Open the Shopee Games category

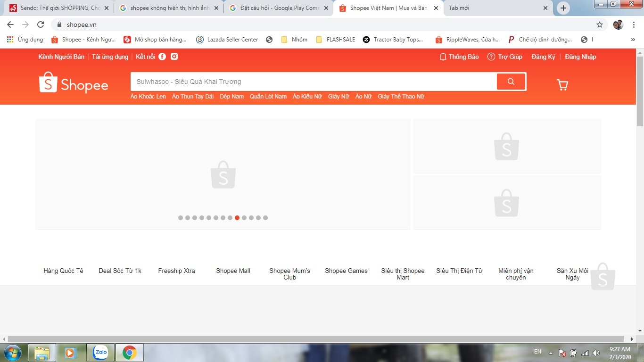pos(346,271)
